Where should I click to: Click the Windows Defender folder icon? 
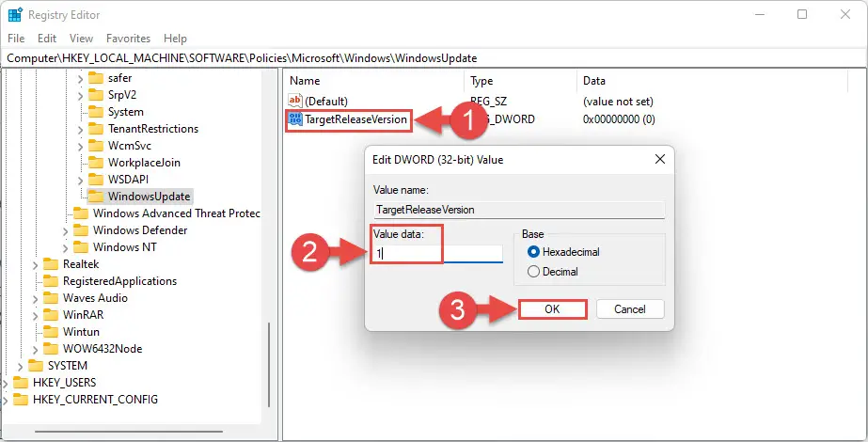click(x=81, y=229)
